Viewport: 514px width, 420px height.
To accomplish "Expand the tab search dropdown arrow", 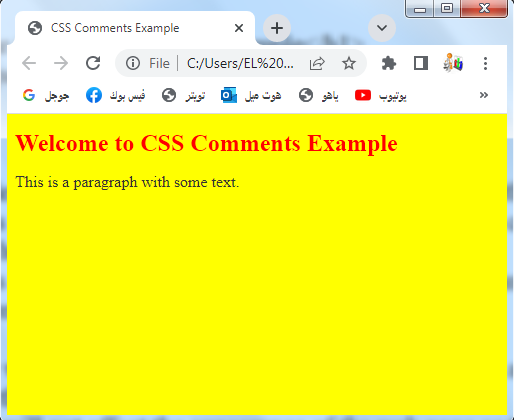I will [382, 28].
